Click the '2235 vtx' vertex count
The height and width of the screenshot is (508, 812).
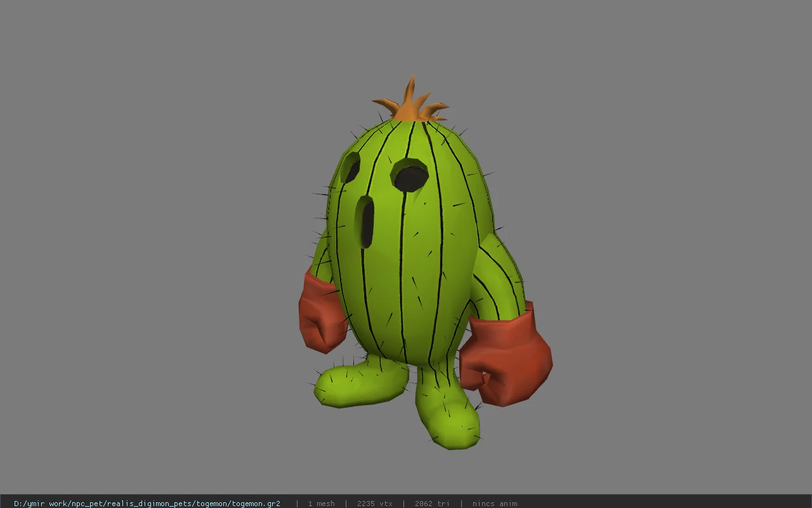(374, 504)
